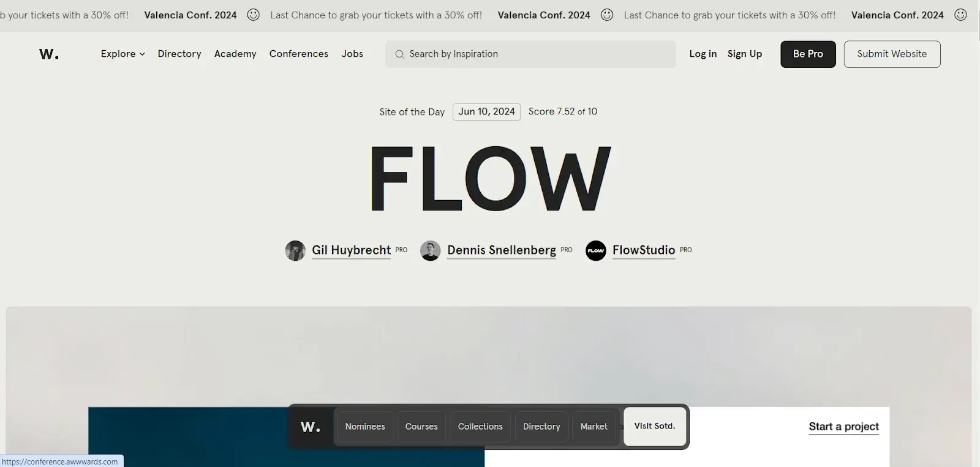Click Gil Huybrecht's avatar photo
This screenshot has width=980, height=467.
pyautogui.click(x=295, y=250)
